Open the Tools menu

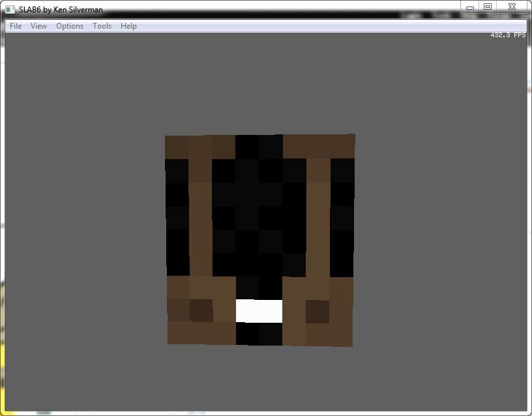pos(102,26)
